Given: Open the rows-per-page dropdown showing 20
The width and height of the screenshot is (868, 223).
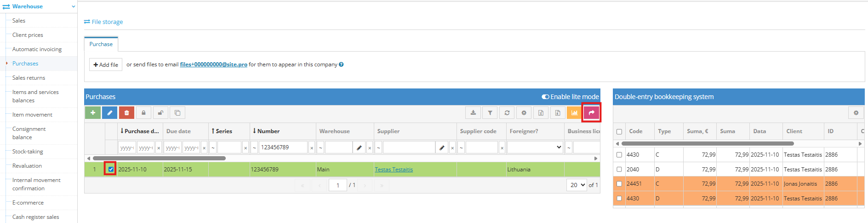Looking at the screenshot, I should click(577, 185).
